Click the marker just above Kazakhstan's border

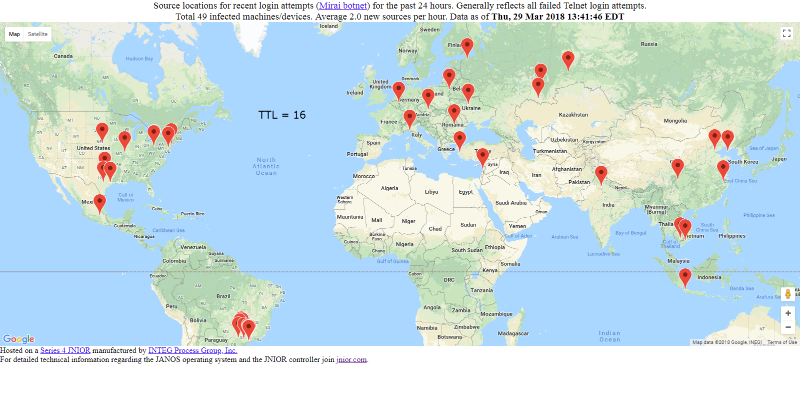pyautogui.click(x=538, y=87)
